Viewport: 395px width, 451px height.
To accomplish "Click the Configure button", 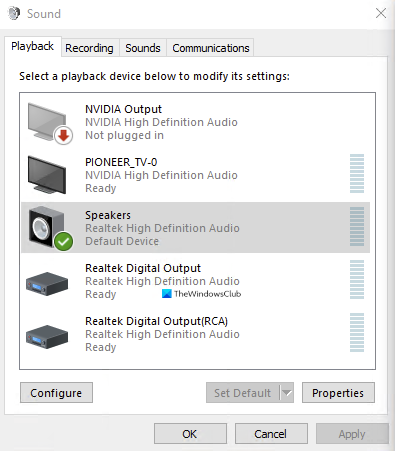I will click(56, 393).
